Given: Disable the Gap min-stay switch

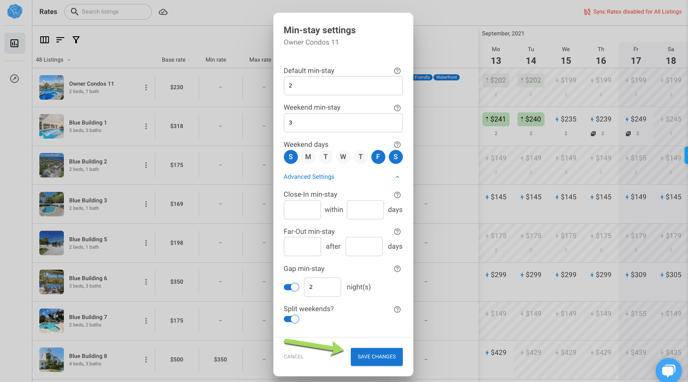Looking at the screenshot, I should coord(291,287).
